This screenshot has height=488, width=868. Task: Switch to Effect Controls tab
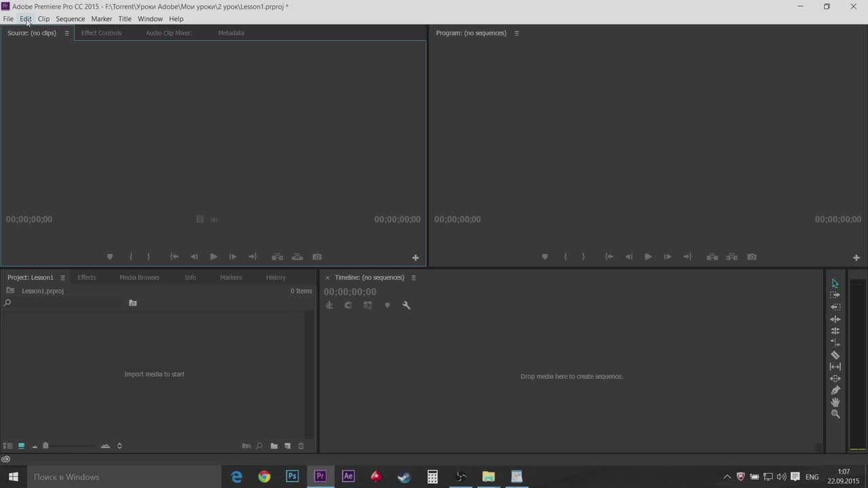102,33
